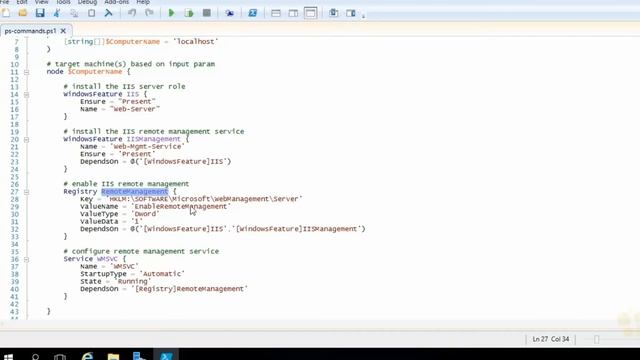Click the registry Key path on line 28
The image size is (640, 360).
(x=204, y=199)
